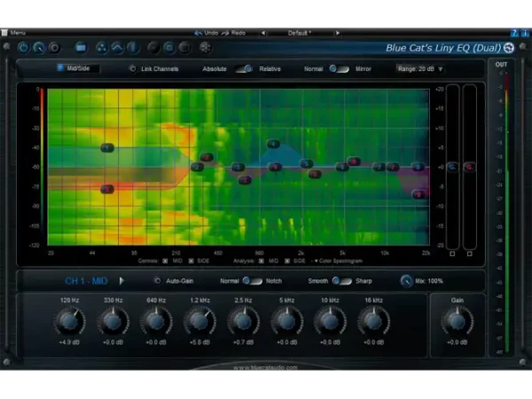The image size is (532, 399).
Task: Click the CH 1 - MID channel label
Action: pyautogui.click(x=86, y=281)
